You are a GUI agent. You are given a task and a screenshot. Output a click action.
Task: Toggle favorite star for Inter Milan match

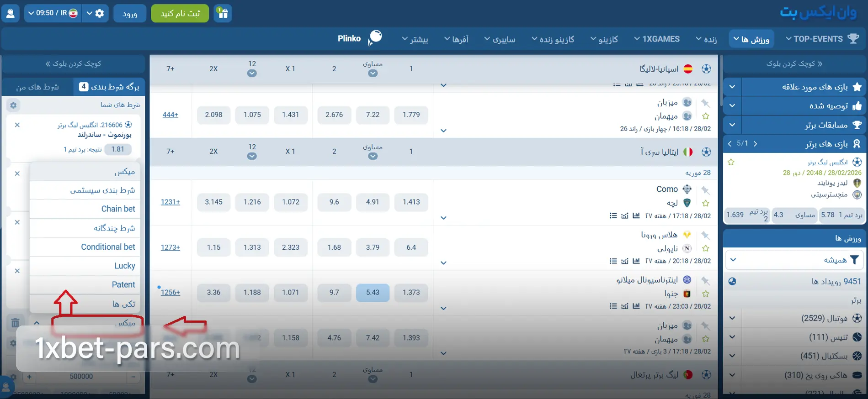[705, 294]
